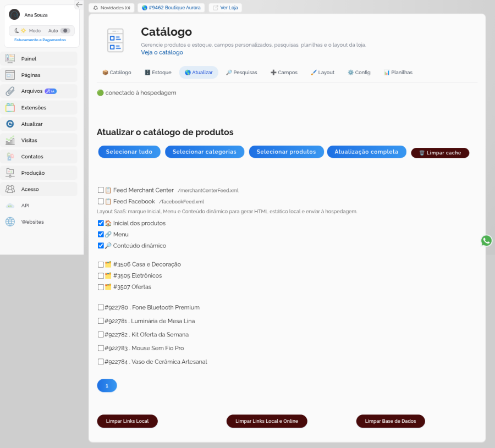
Task: Click the Visitas chart icon
Action: [x=10, y=140]
